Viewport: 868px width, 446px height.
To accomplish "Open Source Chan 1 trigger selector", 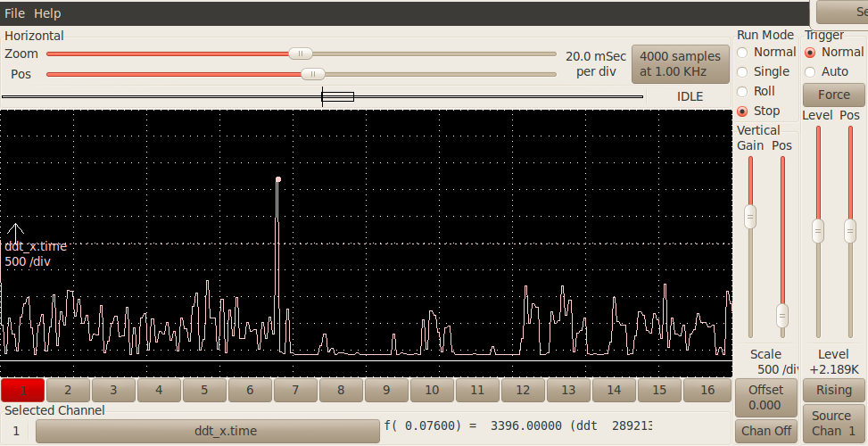I will (x=833, y=424).
